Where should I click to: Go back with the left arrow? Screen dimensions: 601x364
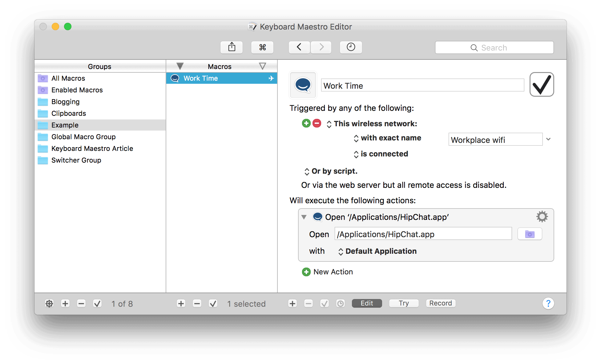299,47
